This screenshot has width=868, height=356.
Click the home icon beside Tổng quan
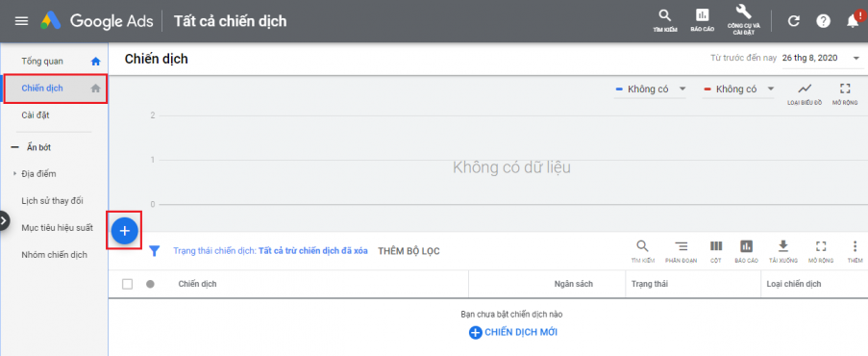(x=96, y=61)
